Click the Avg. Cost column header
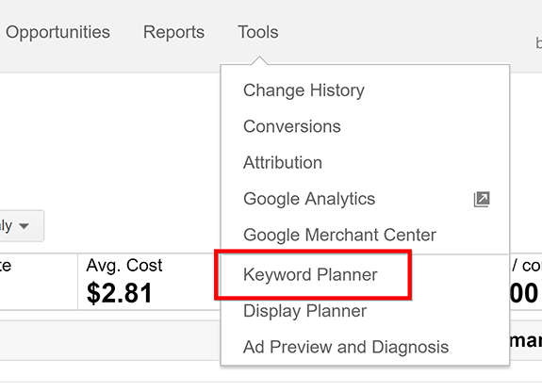 (124, 266)
